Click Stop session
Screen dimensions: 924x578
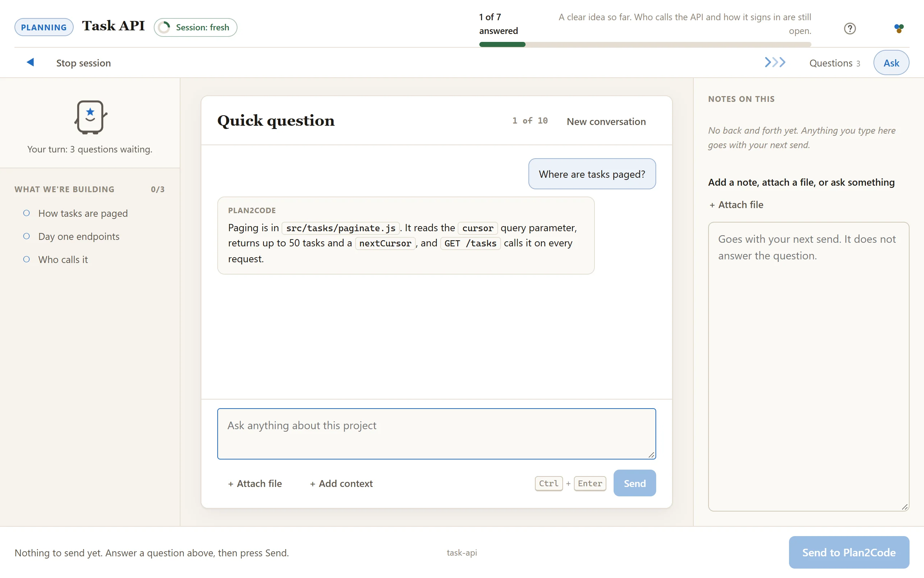coord(84,63)
